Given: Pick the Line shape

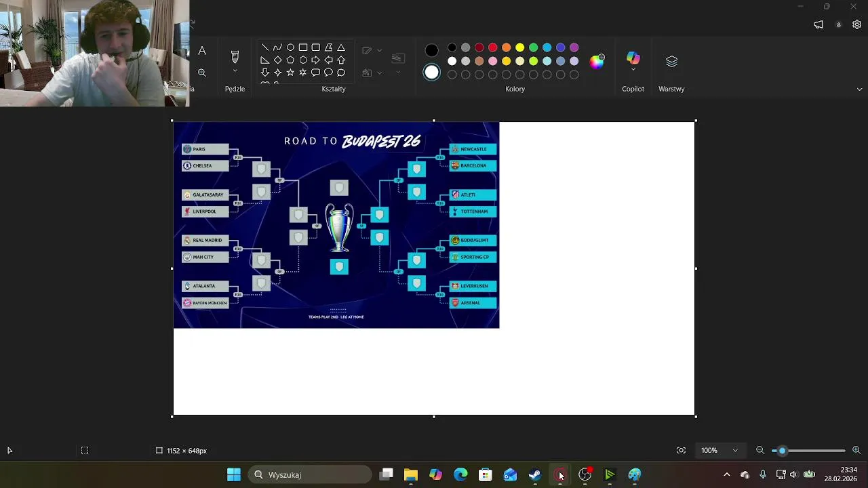Looking at the screenshot, I should point(264,47).
